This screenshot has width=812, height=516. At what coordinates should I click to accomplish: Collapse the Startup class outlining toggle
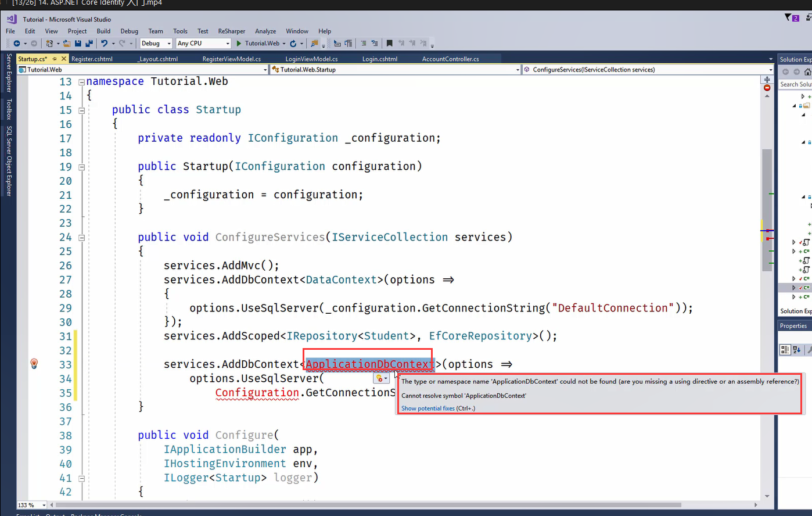[x=82, y=110]
